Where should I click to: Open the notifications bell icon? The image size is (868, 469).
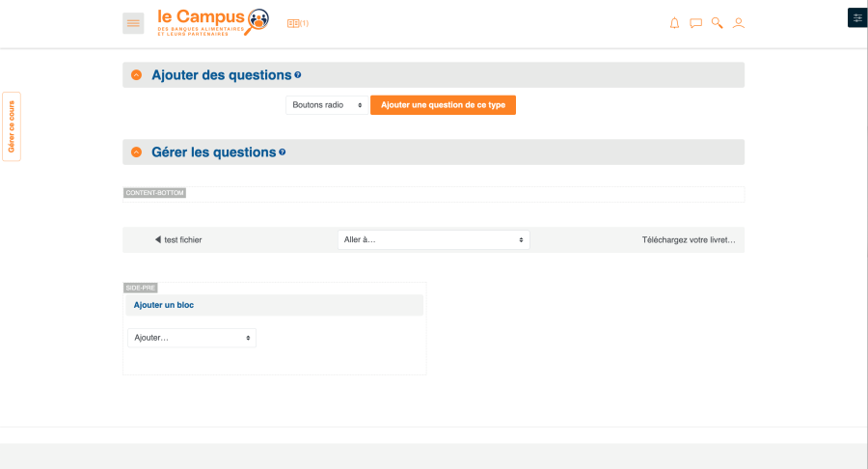pos(674,23)
